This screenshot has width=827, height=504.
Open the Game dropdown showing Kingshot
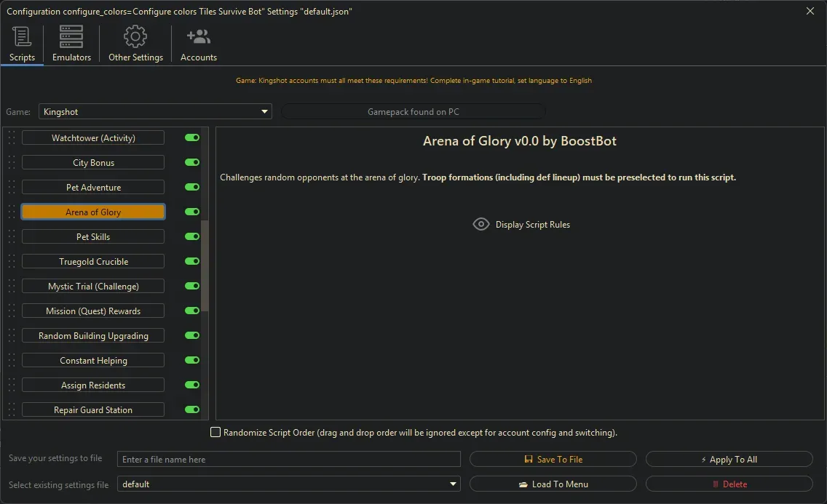[155, 111]
